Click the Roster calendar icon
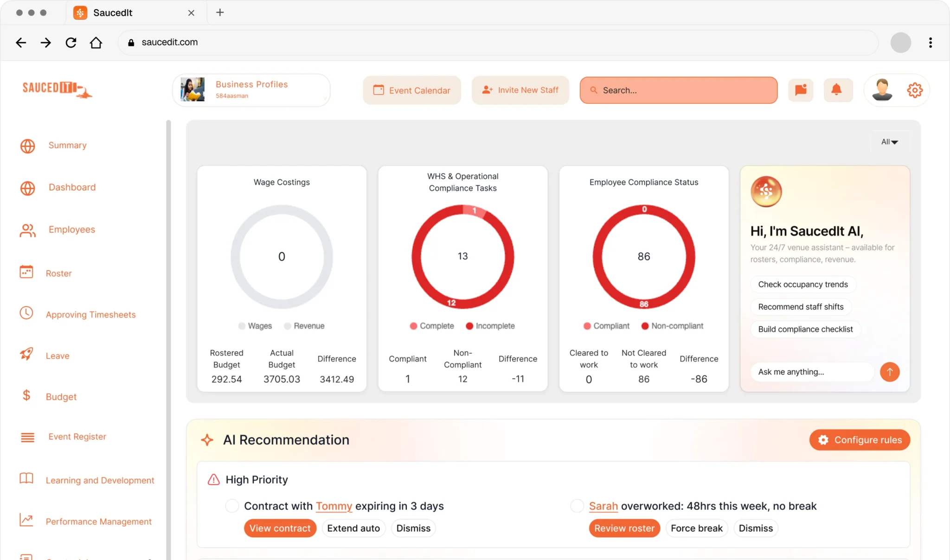 pyautogui.click(x=26, y=272)
